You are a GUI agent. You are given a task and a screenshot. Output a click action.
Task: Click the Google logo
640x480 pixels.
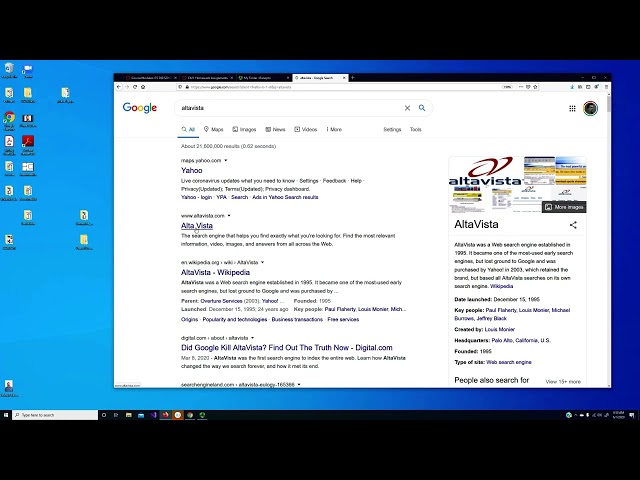pyautogui.click(x=140, y=108)
